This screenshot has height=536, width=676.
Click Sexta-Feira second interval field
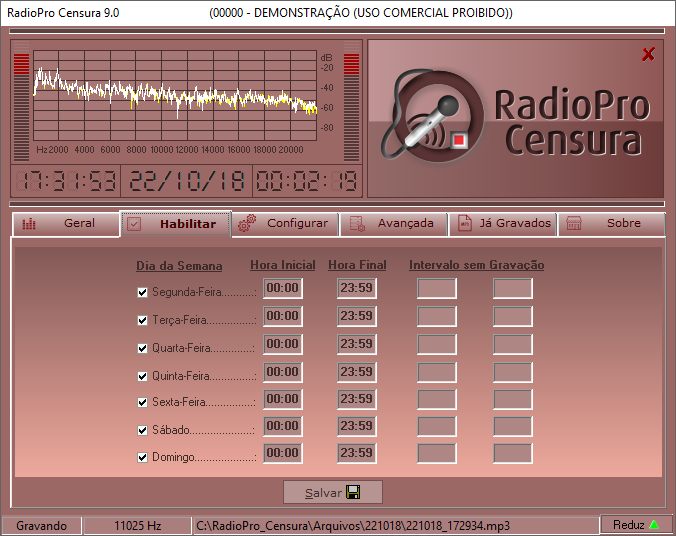513,399
